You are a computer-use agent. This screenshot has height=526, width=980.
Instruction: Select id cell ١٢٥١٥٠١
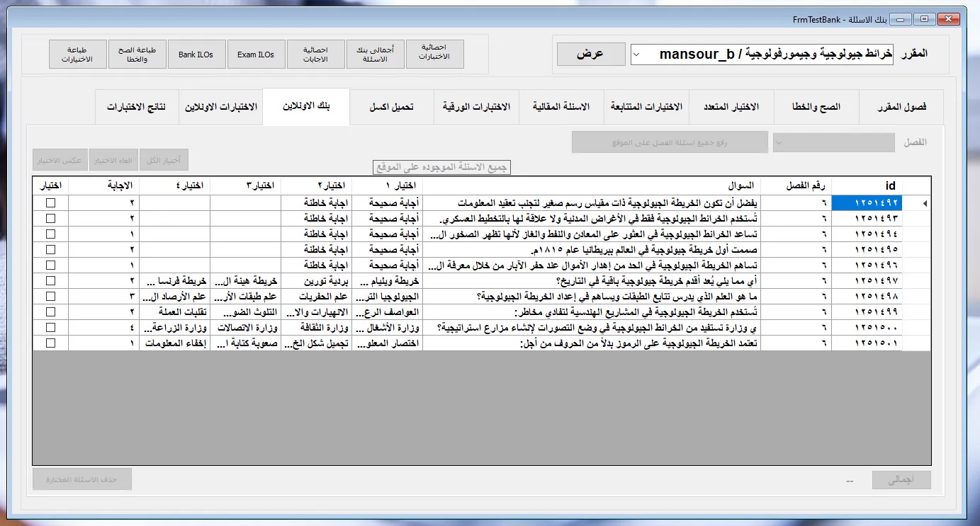pos(867,343)
